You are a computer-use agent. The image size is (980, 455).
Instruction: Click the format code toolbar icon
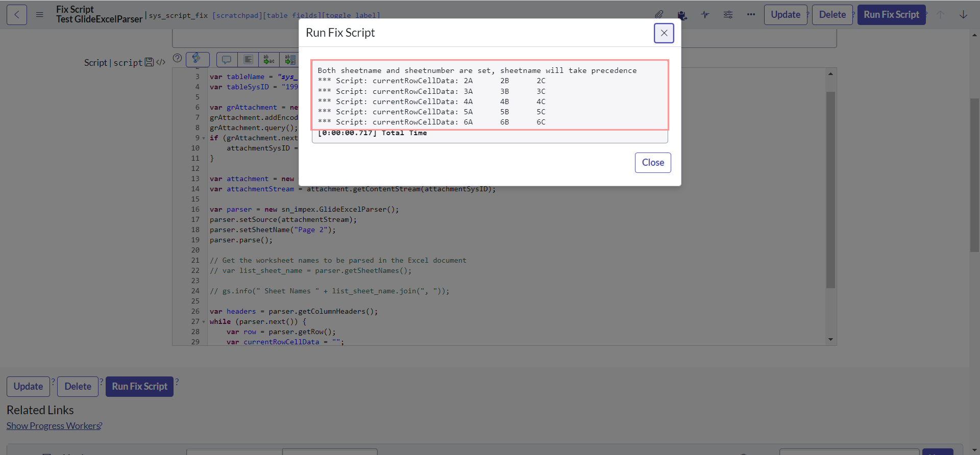248,60
